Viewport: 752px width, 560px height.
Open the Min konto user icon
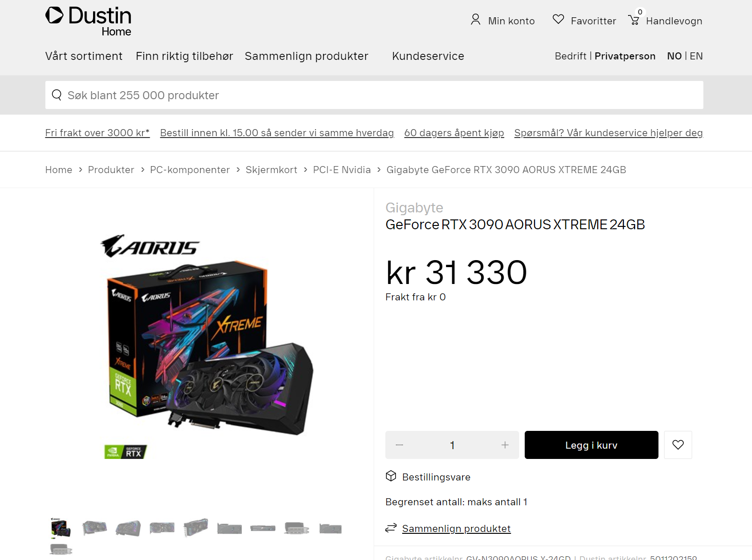(x=475, y=20)
